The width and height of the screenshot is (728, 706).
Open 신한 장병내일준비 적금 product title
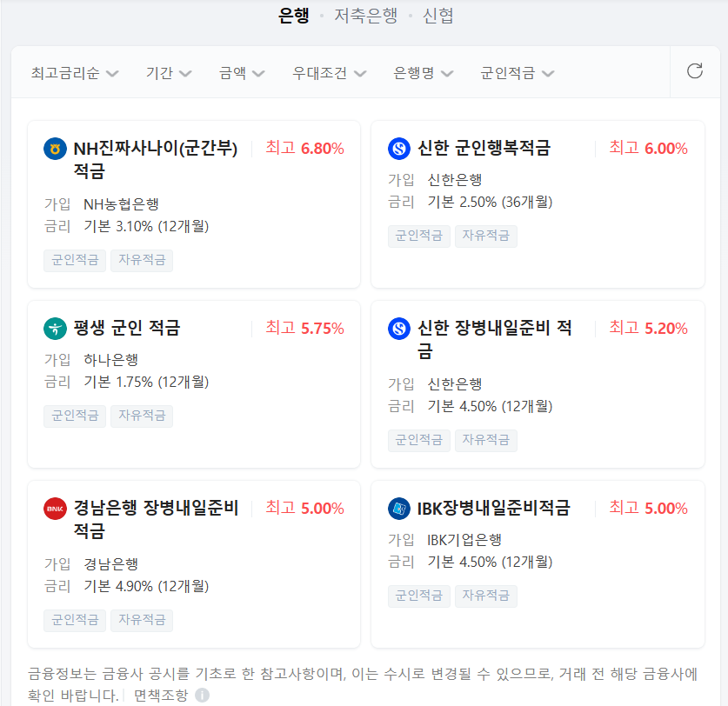pos(495,340)
